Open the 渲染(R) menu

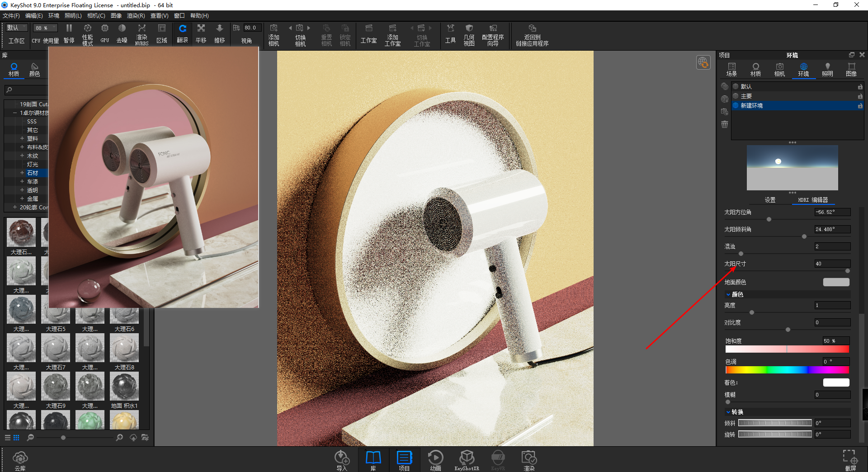click(x=136, y=16)
